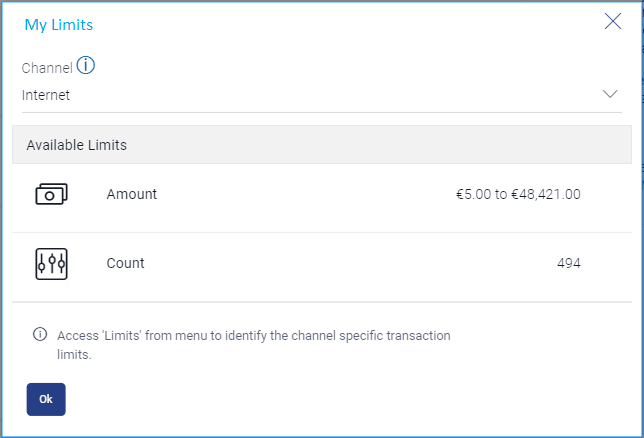
Task: Click the Available Limits section header
Action: click(77, 145)
